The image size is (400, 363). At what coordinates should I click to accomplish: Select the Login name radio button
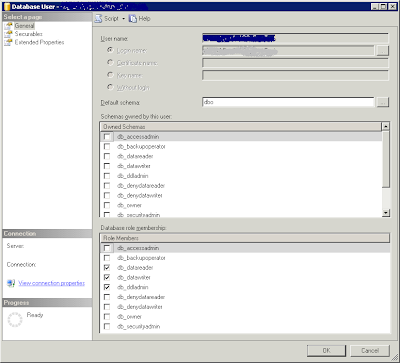click(110, 50)
